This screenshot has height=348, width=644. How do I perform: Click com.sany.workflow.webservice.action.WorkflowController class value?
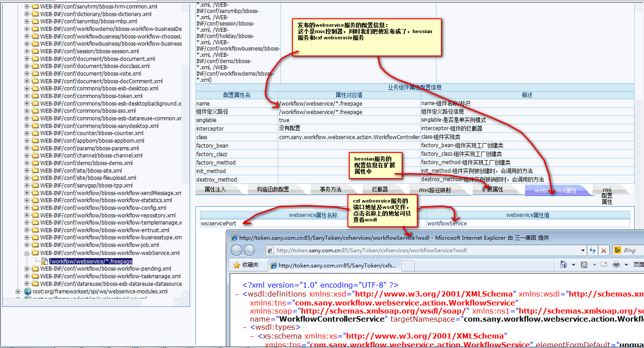pyautogui.click(x=349, y=137)
